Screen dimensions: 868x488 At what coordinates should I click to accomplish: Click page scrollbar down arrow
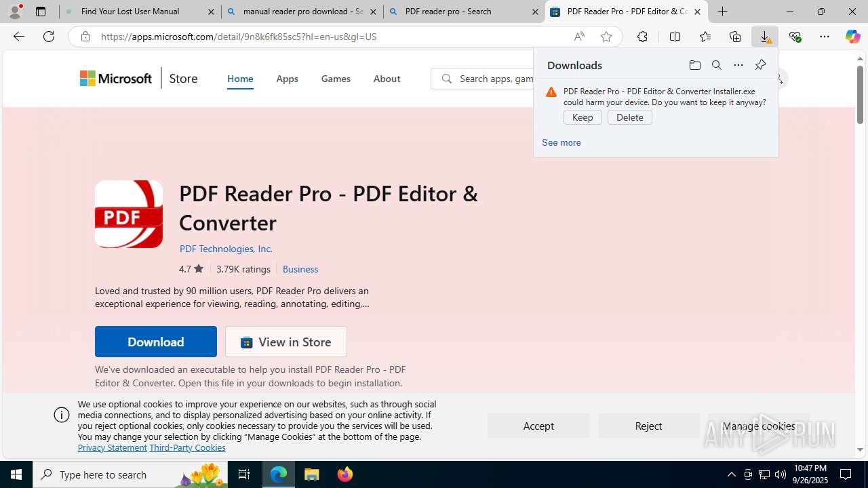pos(861,449)
